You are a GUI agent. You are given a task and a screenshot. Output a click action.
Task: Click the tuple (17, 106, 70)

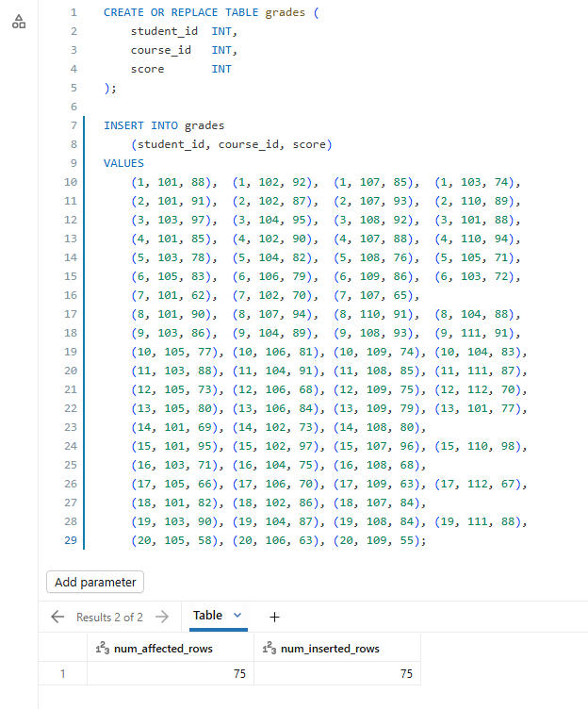[x=276, y=484]
